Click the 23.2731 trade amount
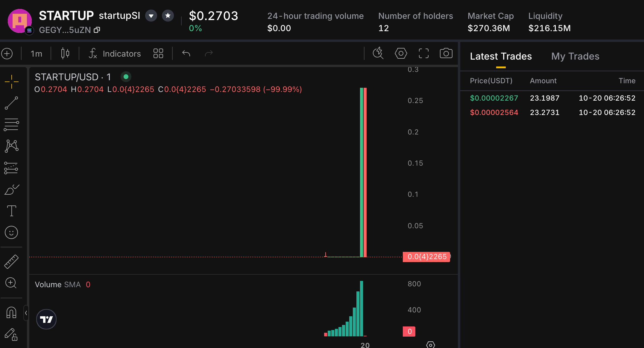Viewport: 644px width, 348px height. point(545,112)
